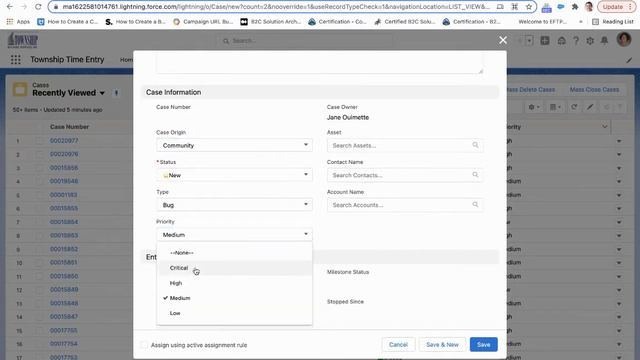Select Low priority option
The height and width of the screenshot is (360, 640).
pyautogui.click(x=234, y=313)
